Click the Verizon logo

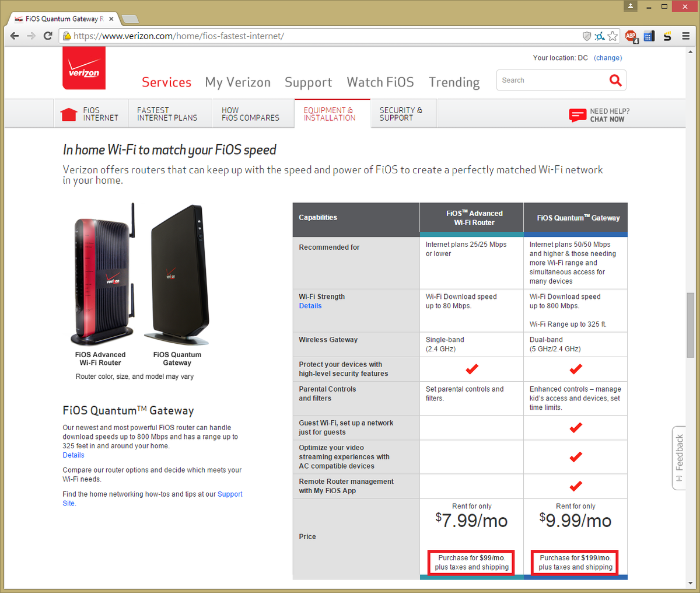pos(84,68)
